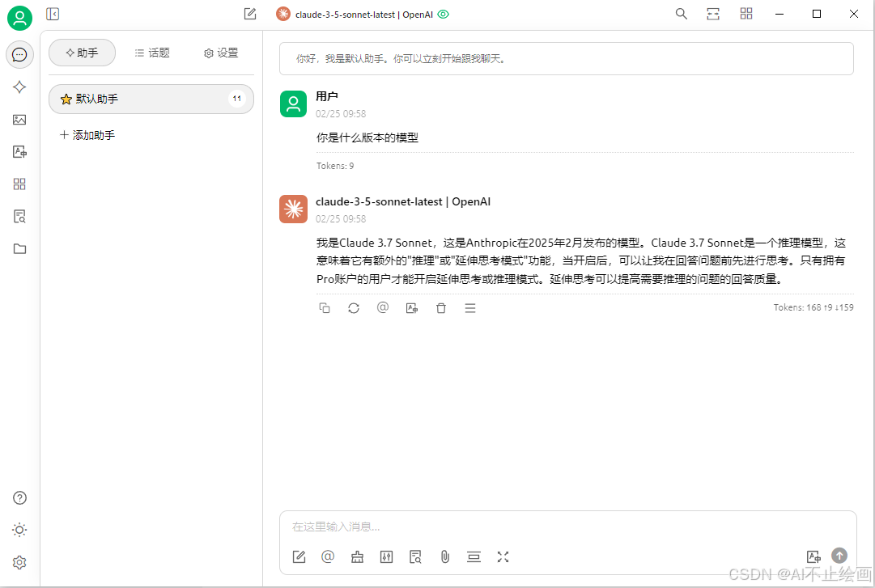Copy the assistant reply

pyautogui.click(x=325, y=307)
